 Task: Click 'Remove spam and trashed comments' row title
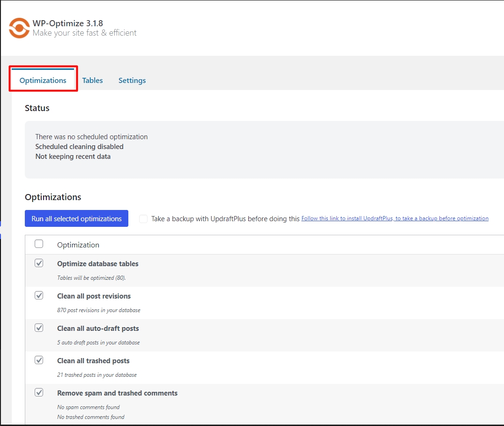click(117, 393)
